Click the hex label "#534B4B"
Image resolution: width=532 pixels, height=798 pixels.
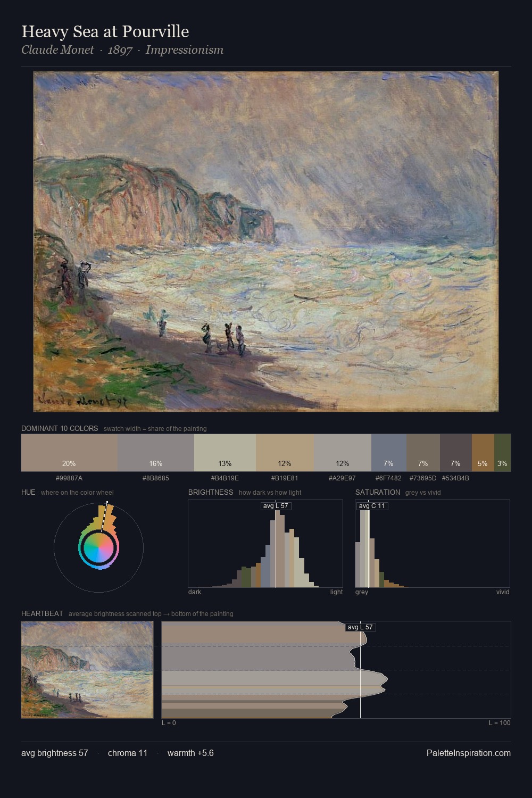coord(455,478)
